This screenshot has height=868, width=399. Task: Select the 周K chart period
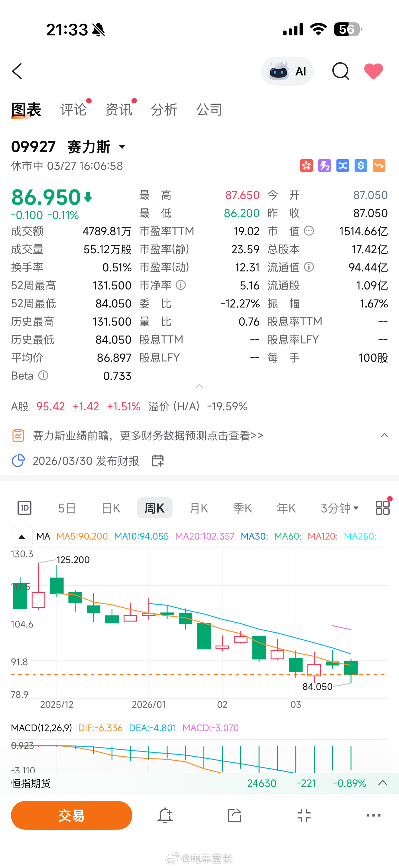pyautogui.click(x=155, y=508)
